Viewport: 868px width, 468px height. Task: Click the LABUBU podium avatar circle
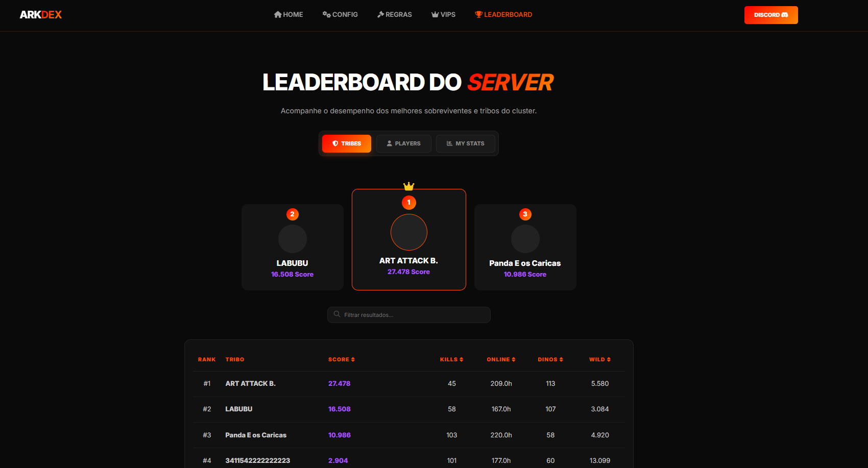[292, 239]
